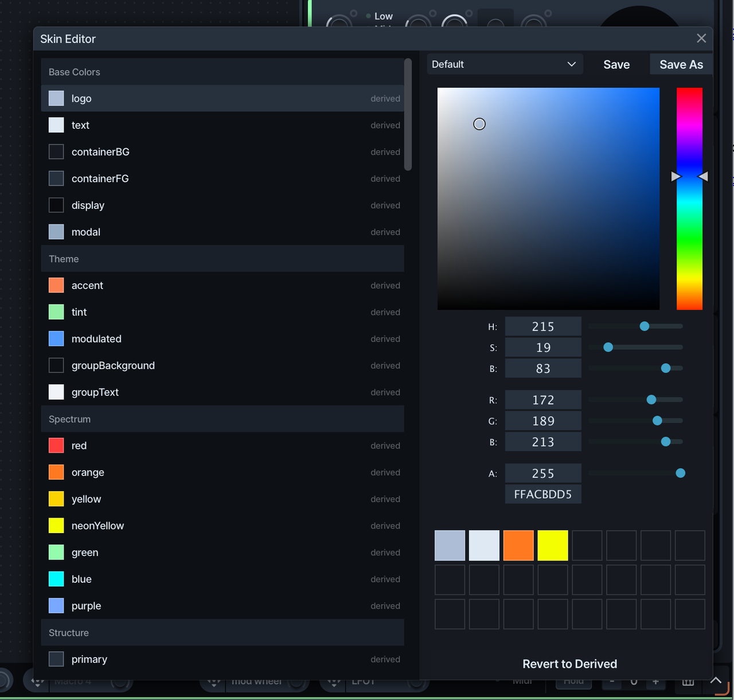734x700 pixels.
Task: Select the tint color swatch
Action: click(56, 312)
